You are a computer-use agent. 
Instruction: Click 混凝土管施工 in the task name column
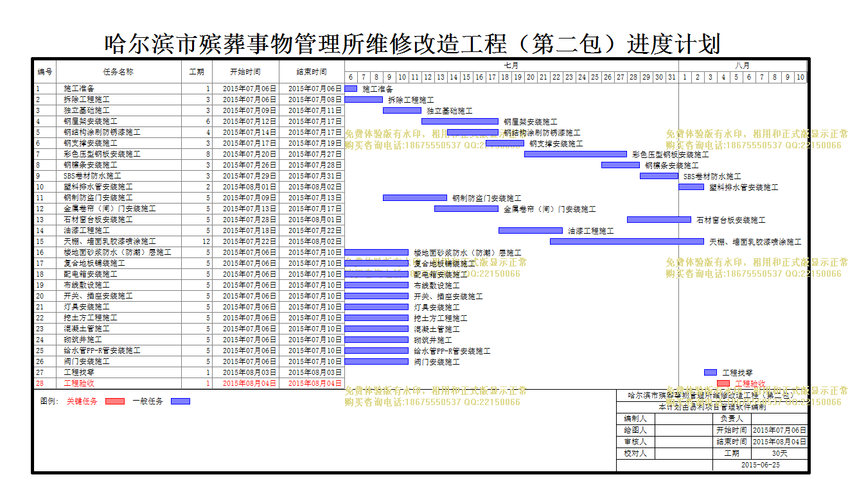(x=87, y=329)
